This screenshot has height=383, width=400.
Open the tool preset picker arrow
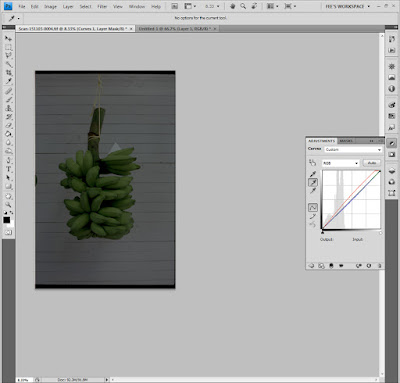tap(18, 19)
